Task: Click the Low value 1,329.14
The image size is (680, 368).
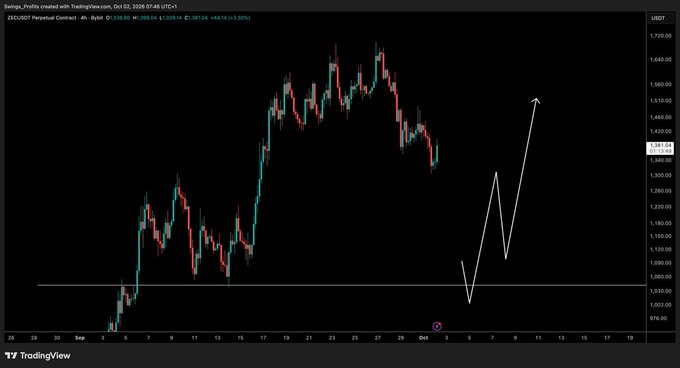Action: pos(171,18)
